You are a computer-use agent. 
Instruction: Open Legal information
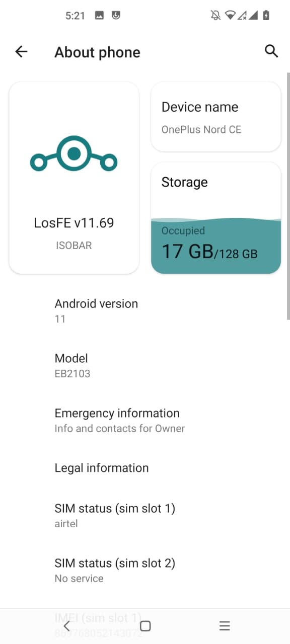pos(145,468)
